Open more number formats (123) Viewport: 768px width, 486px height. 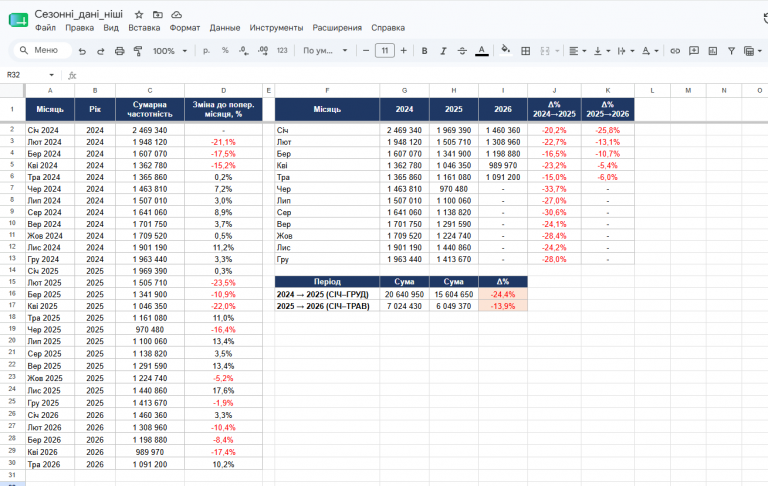[x=282, y=50]
